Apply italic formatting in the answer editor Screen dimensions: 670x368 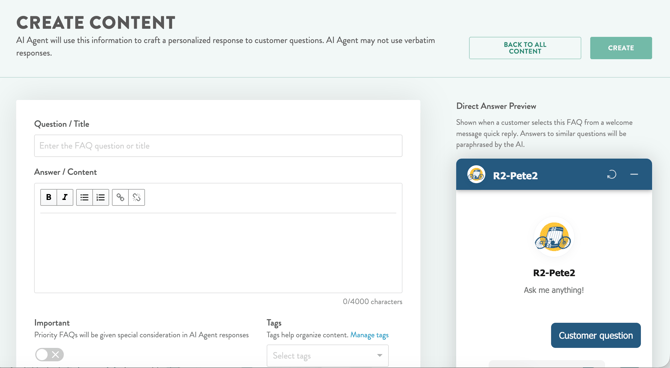[65, 197]
